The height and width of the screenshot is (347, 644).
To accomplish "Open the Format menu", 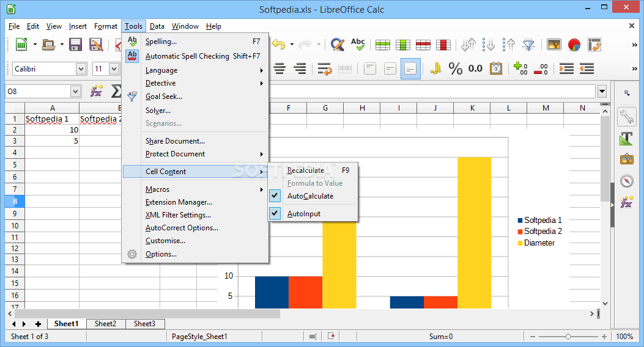I will (x=106, y=26).
